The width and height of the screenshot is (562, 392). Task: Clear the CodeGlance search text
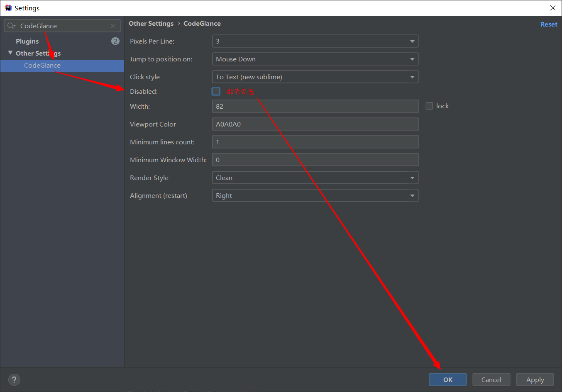click(x=113, y=26)
